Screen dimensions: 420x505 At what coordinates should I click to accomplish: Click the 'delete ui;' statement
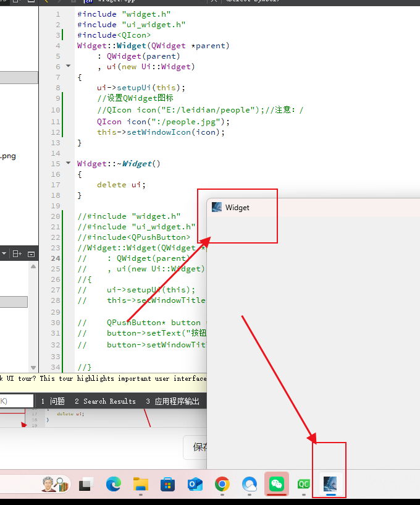coord(121,185)
